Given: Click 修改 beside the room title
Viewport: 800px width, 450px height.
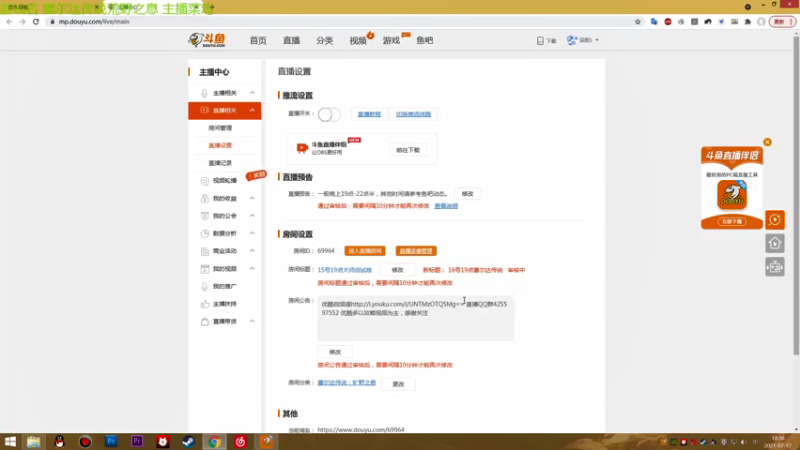Looking at the screenshot, I should 397,270.
